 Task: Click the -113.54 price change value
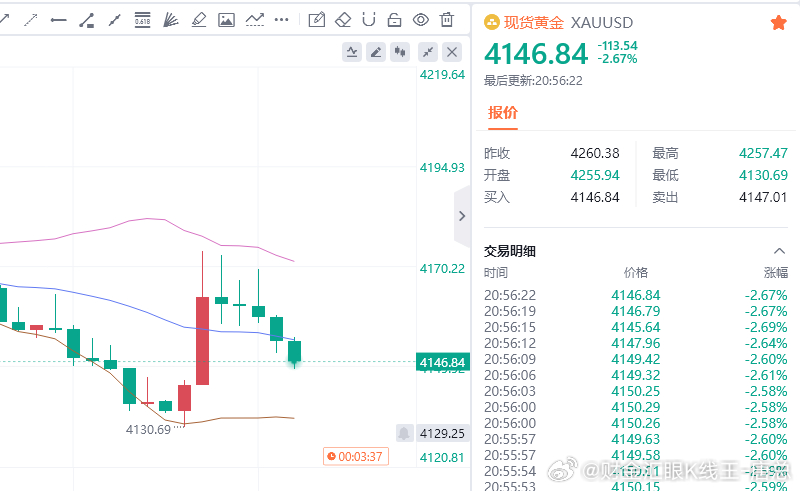click(617, 45)
